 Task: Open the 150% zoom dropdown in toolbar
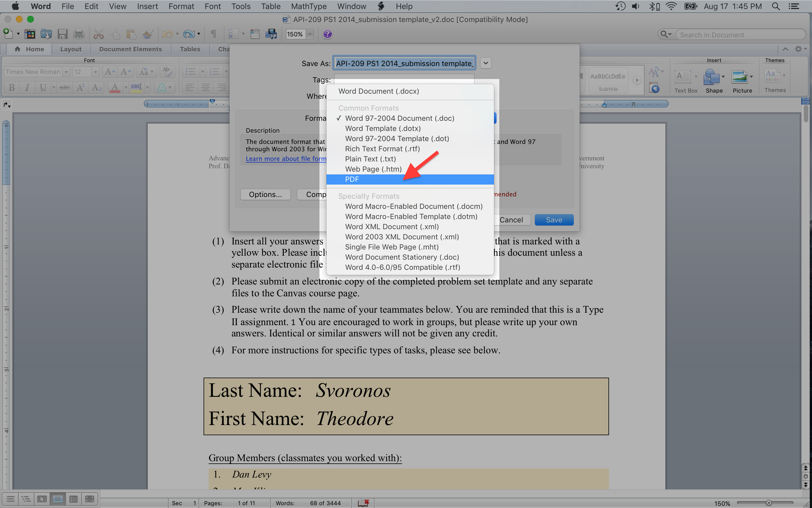[310, 34]
